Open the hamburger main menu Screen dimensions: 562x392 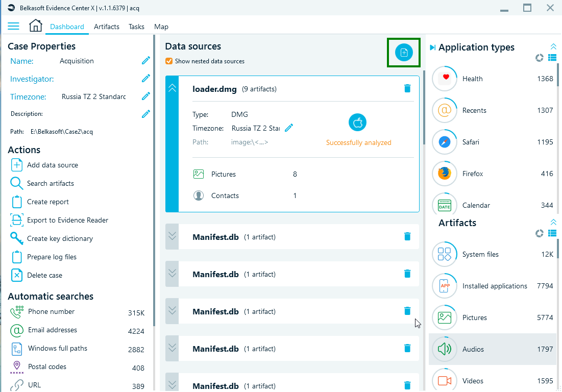(x=14, y=26)
